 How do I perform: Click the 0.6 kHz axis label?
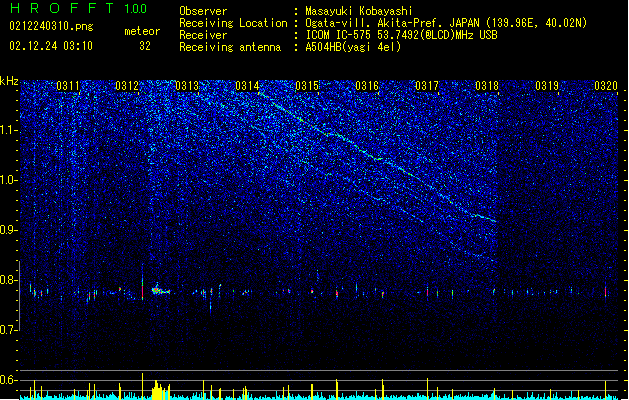9,380
